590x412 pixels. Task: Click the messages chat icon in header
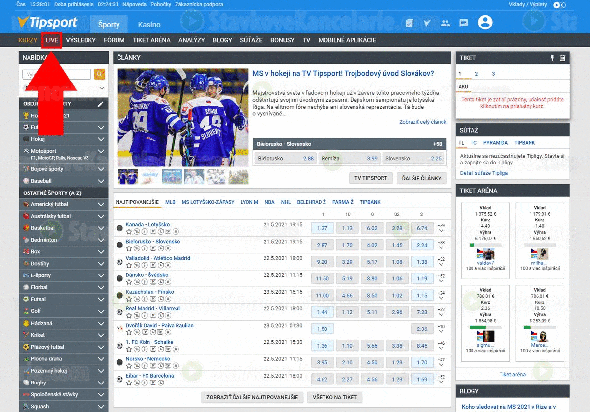464,23
